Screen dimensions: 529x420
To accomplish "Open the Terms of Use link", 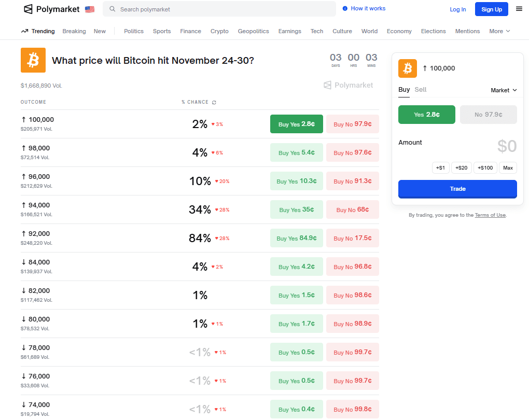I will (x=490, y=215).
